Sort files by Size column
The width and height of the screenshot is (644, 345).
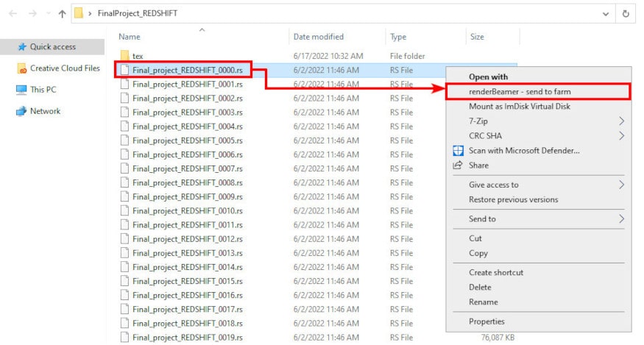(477, 37)
